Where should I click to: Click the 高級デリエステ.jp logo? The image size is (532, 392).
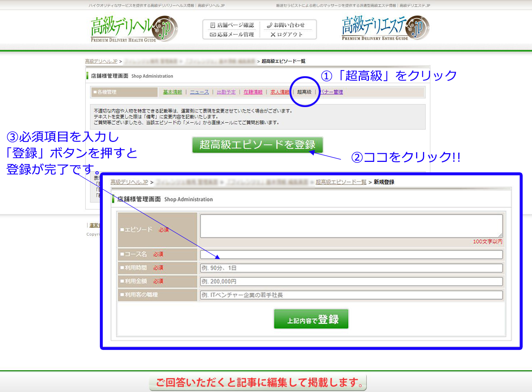tap(385, 28)
